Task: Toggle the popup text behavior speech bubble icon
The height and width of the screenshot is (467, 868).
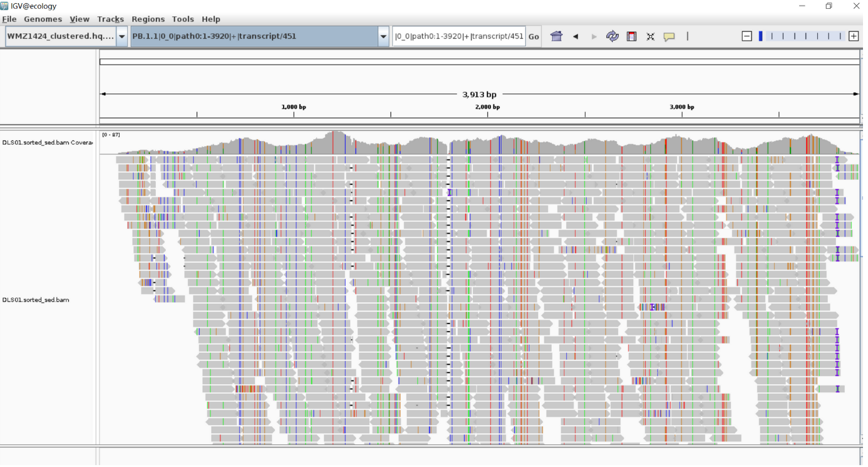Action: click(669, 36)
